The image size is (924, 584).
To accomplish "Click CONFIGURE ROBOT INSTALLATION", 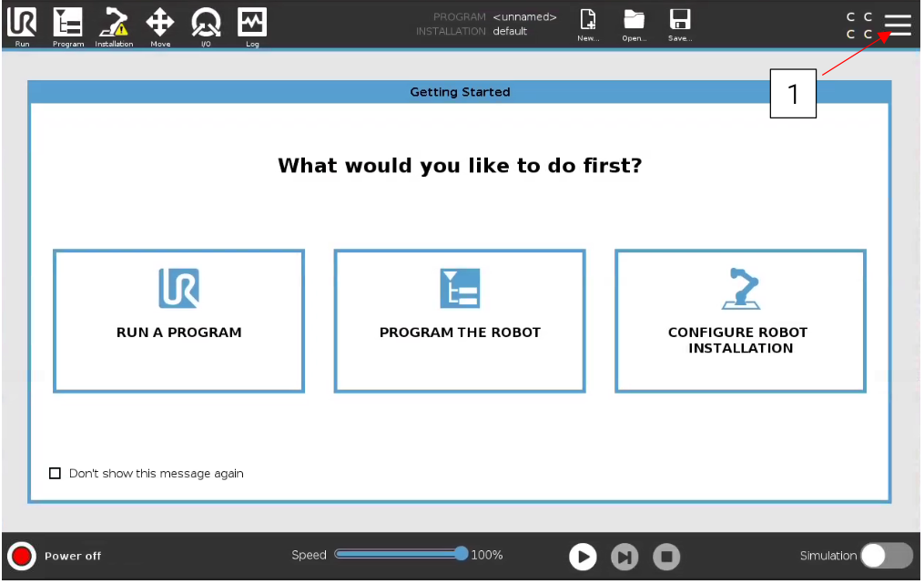I will pyautogui.click(x=740, y=321).
